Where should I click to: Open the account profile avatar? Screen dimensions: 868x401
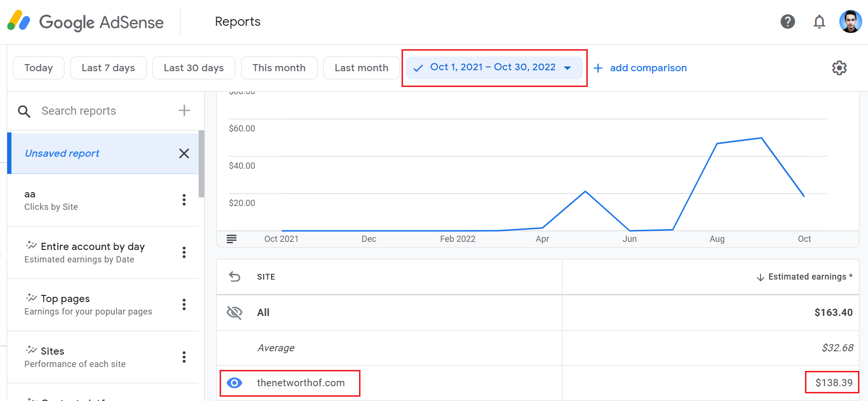(x=850, y=22)
